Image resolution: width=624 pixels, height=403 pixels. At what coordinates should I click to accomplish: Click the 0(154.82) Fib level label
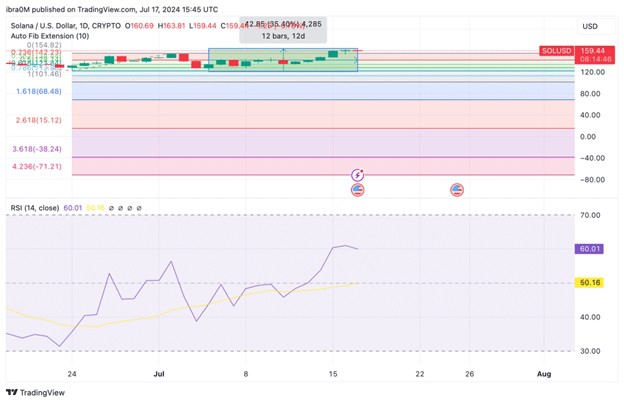44,45
